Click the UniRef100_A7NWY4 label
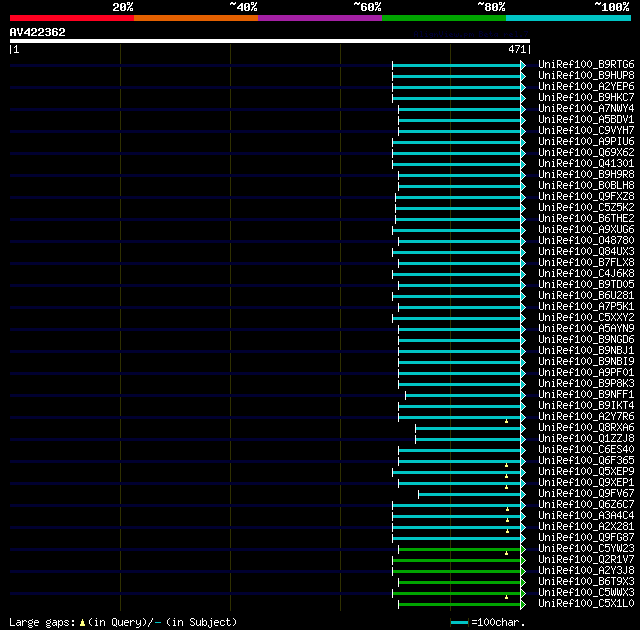The width and height of the screenshot is (640, 630). [x=586, y=109]
